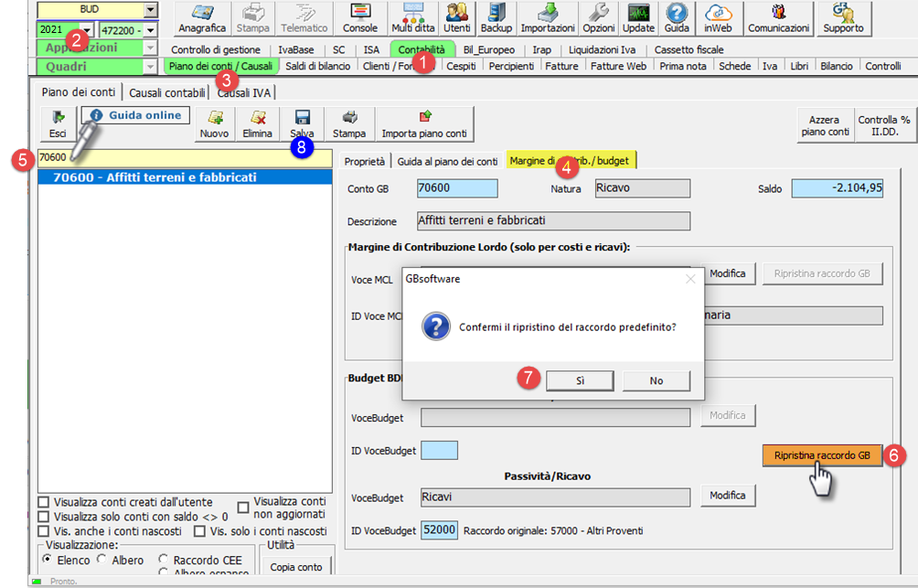The height and width of the screenshot is (588, 918).
Task: Open the Guida al piano dei conti tab
Action: [x=447, y=161]
